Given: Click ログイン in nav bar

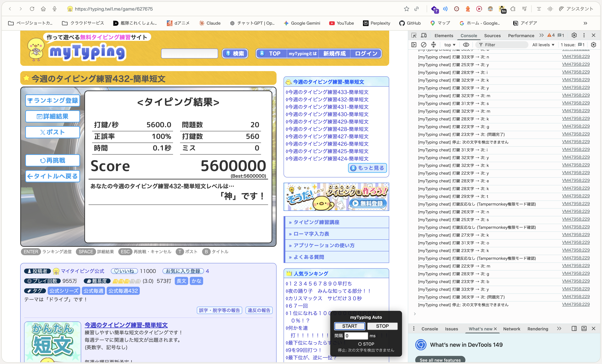Looking at the screenshot, I should (x=366, y=54).
